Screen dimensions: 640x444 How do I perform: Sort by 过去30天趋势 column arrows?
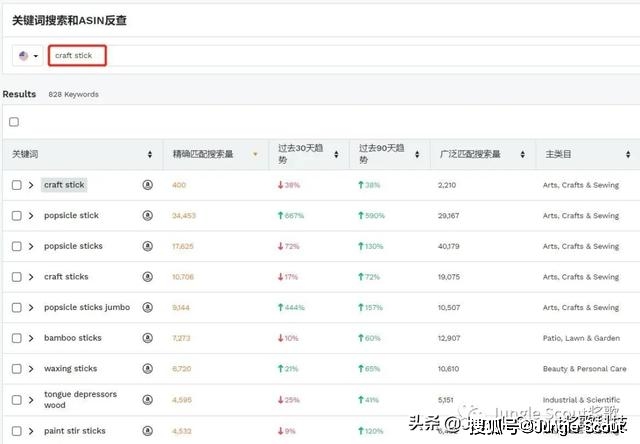click(336, 154)
